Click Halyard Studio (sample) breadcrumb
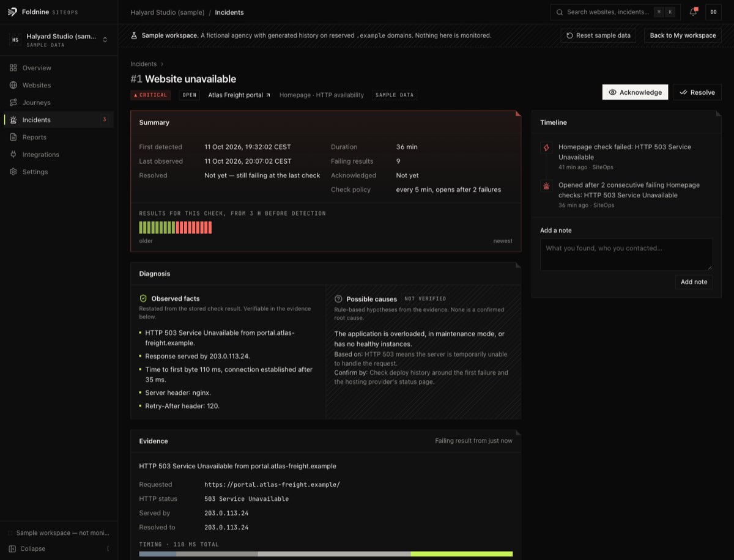The width and height of the screenshot is (734, 560). (168, 12)
